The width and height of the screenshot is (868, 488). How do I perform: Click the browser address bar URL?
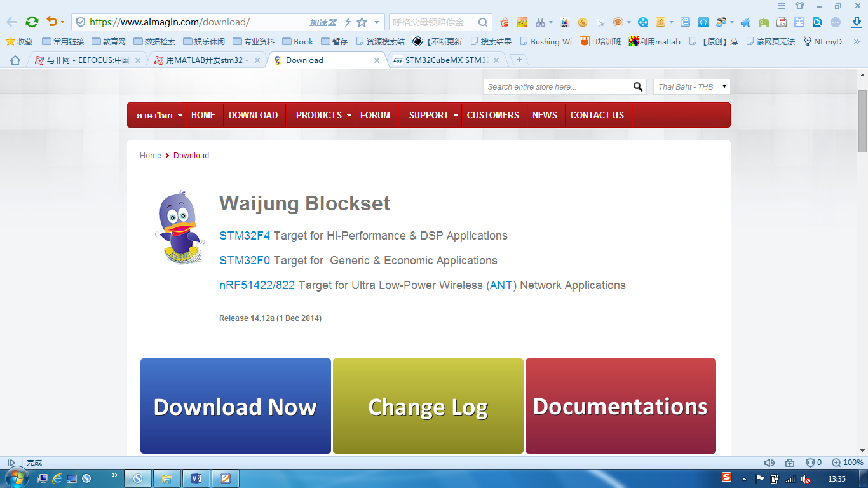click(x=170, y=22)
